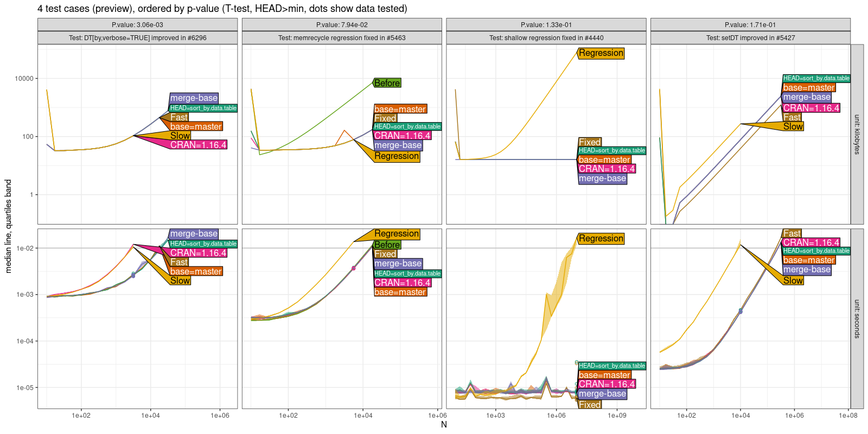Click 'Slow' label in setDT seconds panel
Viewport: 868px width, 434px height.
click(793, 280)
